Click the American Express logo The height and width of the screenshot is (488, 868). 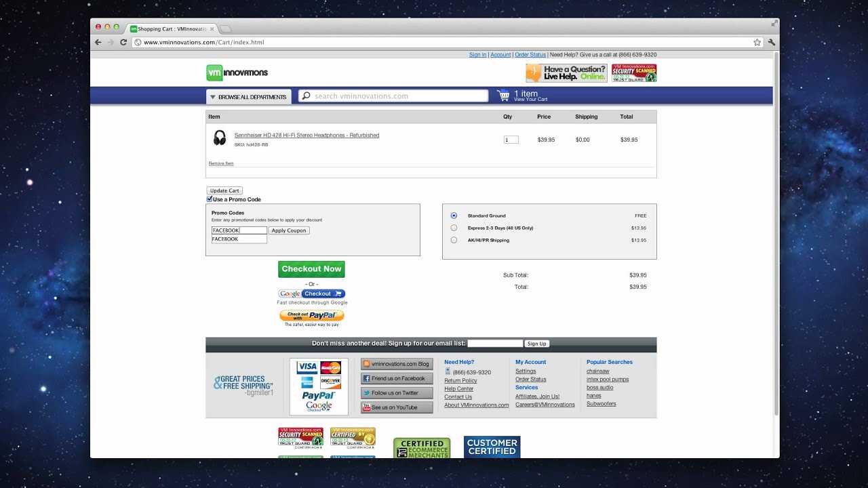(307, 382)
